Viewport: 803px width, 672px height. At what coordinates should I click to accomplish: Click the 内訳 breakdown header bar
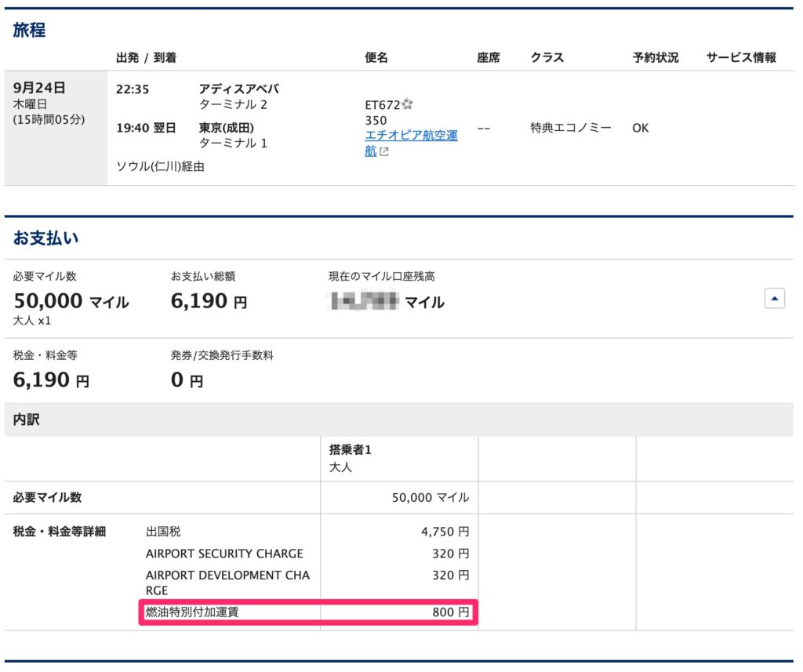click(399, 420)
